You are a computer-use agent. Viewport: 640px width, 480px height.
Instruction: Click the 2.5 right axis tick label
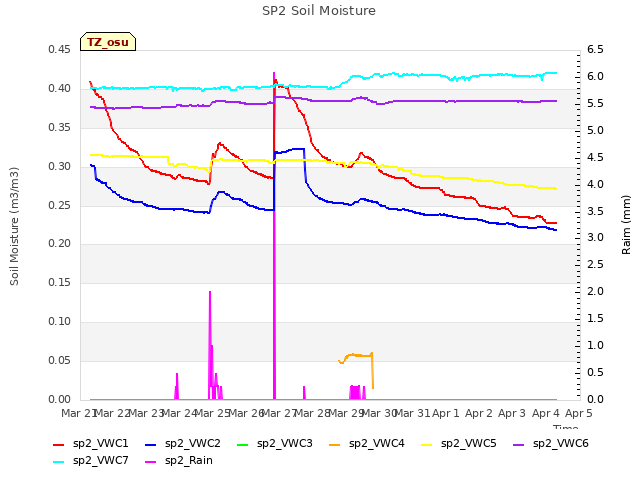(595, 264)
